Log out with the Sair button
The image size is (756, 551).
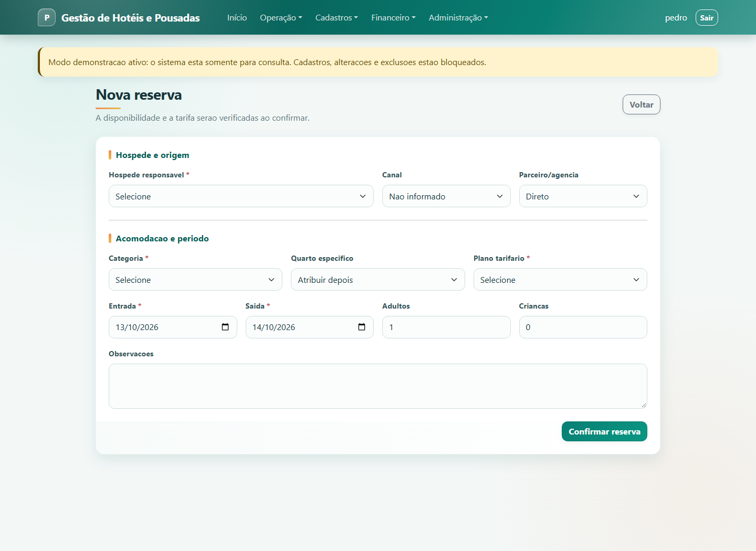[707, 17]
